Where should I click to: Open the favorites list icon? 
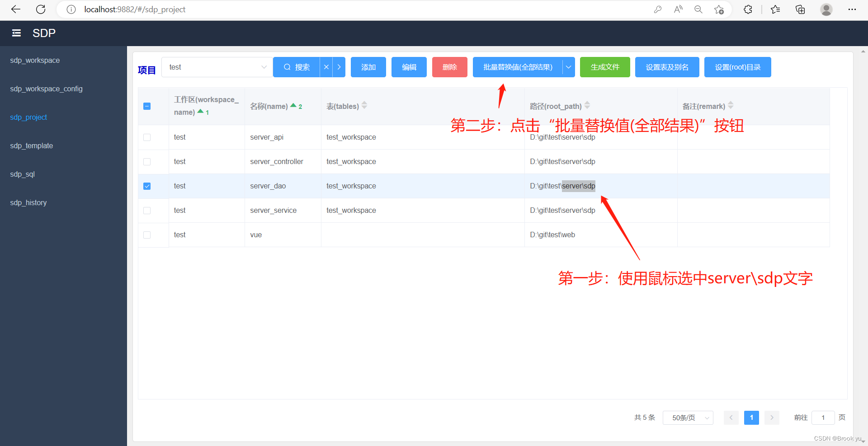[775, 9]
